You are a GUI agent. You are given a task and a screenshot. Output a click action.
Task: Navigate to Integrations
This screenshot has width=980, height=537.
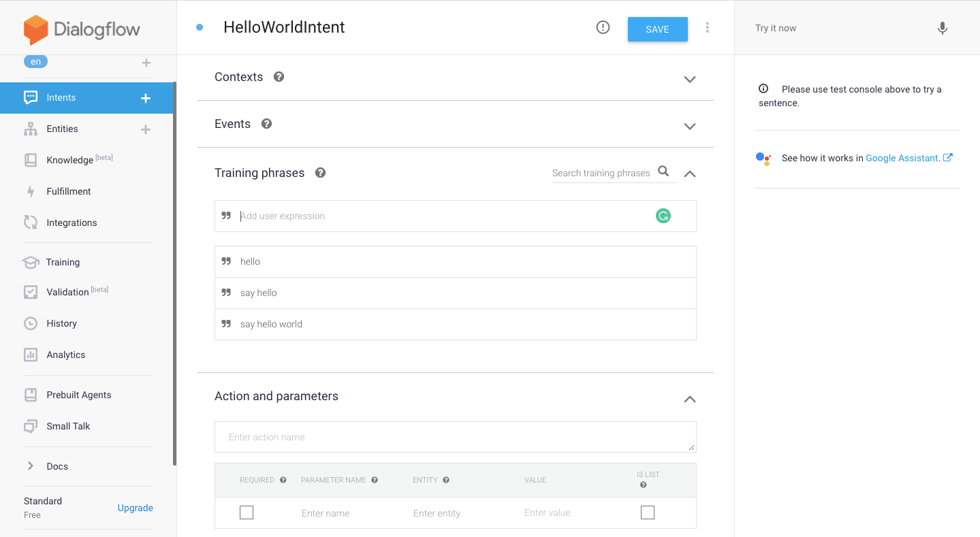71,223
